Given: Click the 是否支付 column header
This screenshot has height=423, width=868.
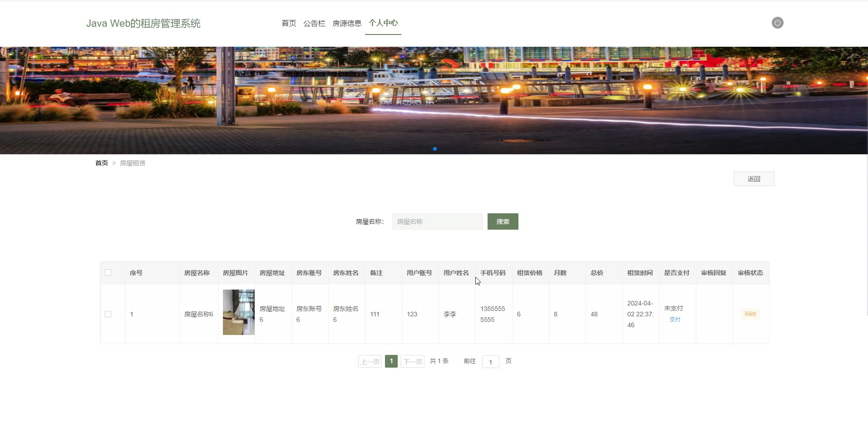Looking at the screenshot, I should [677, 273].
